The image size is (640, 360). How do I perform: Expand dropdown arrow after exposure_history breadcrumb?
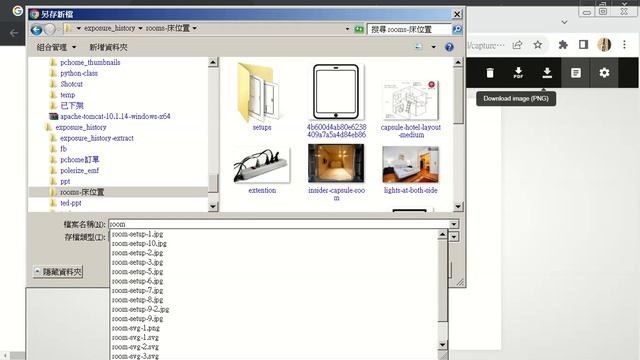pyautogui.click(x=140, y=28)
